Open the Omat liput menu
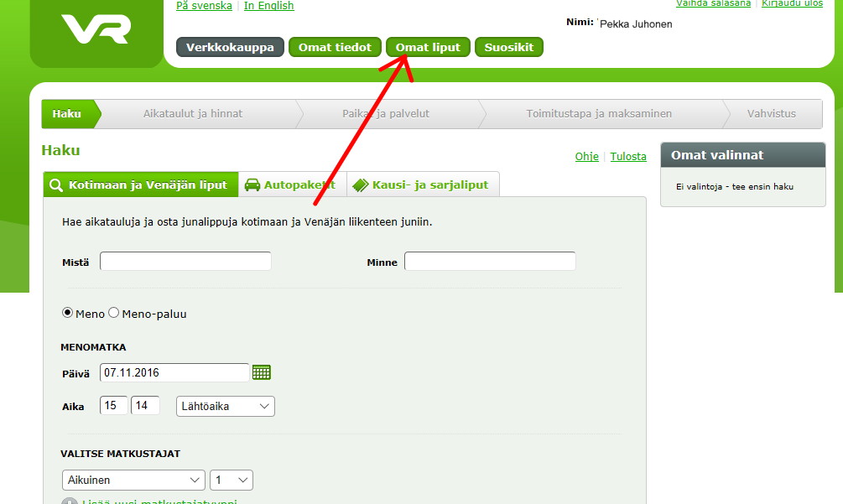843x504 pixels. pos(428,47)
